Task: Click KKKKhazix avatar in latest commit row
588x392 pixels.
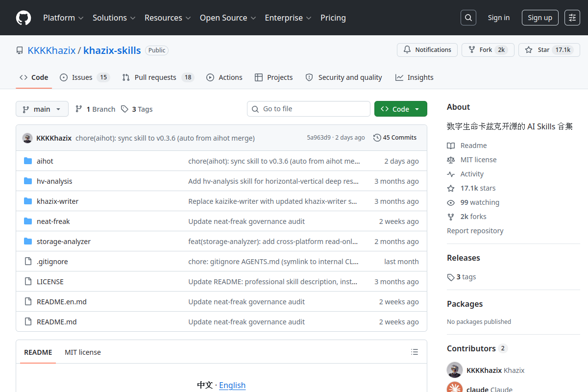Action: point(27,138)
